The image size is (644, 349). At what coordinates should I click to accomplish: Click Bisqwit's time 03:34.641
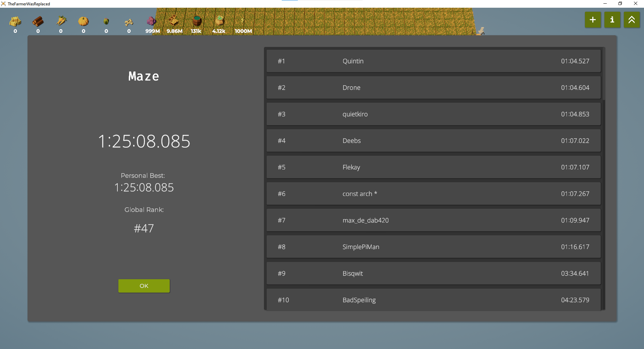coord(575,273)
